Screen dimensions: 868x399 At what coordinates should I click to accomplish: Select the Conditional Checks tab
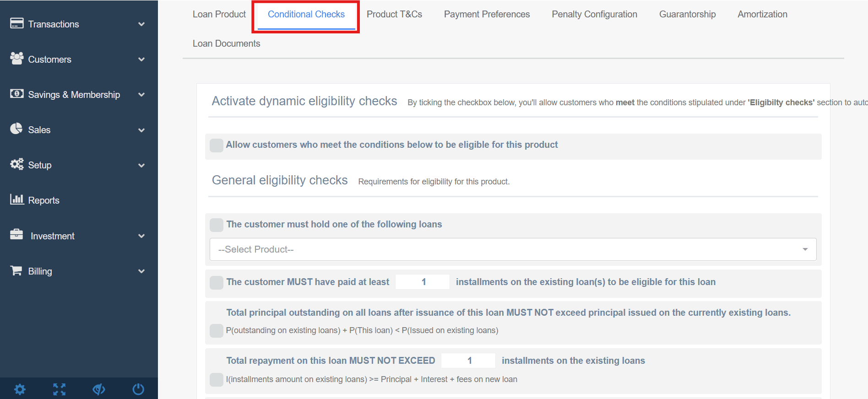(x=306, y=14)
